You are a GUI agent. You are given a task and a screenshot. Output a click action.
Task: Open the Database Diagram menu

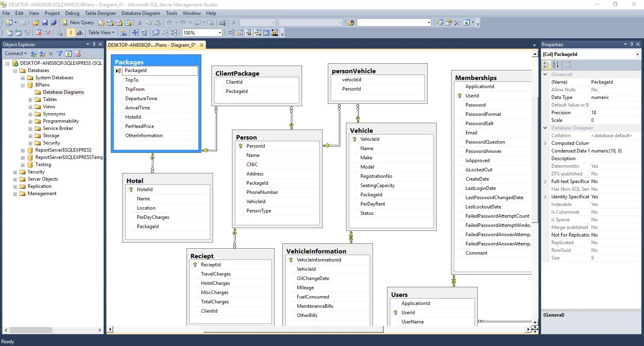pos(141,13)
